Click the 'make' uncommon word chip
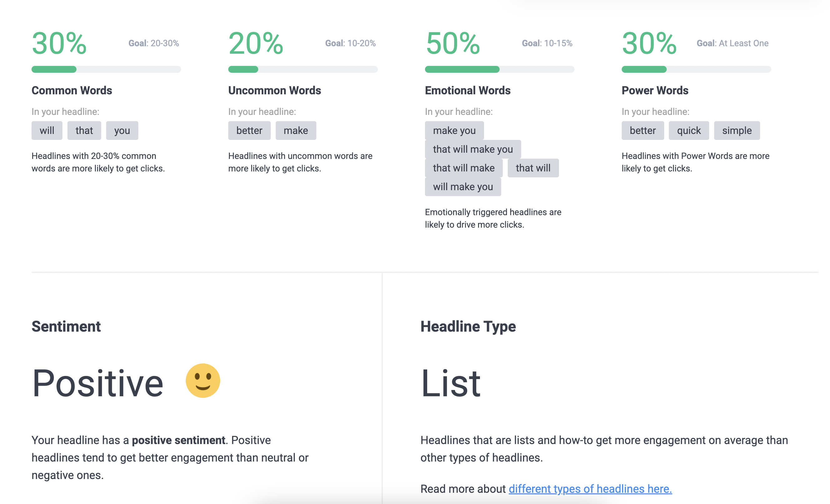This screenshot has height=504, width=830. click(x=296, y=131)
